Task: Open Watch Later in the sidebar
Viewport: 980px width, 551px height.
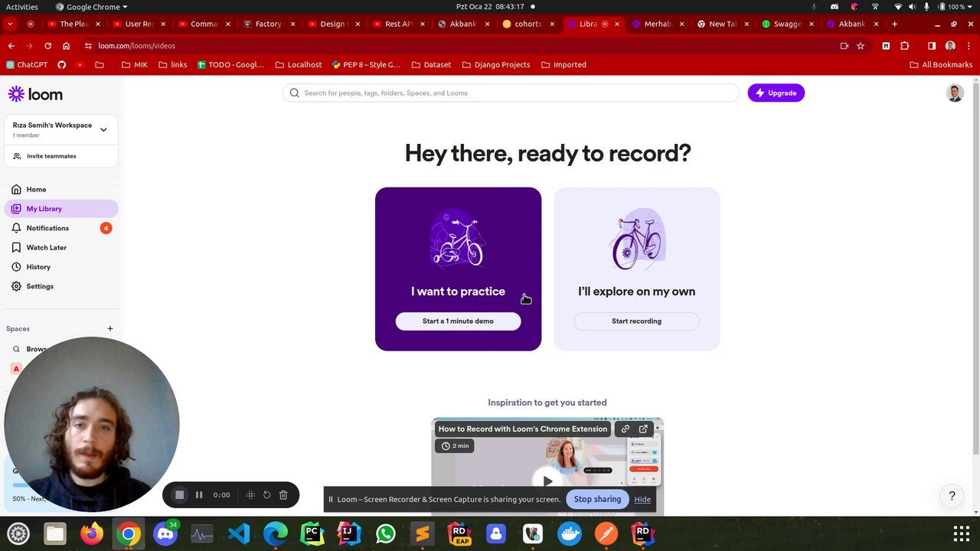Action: pos(61,247)
